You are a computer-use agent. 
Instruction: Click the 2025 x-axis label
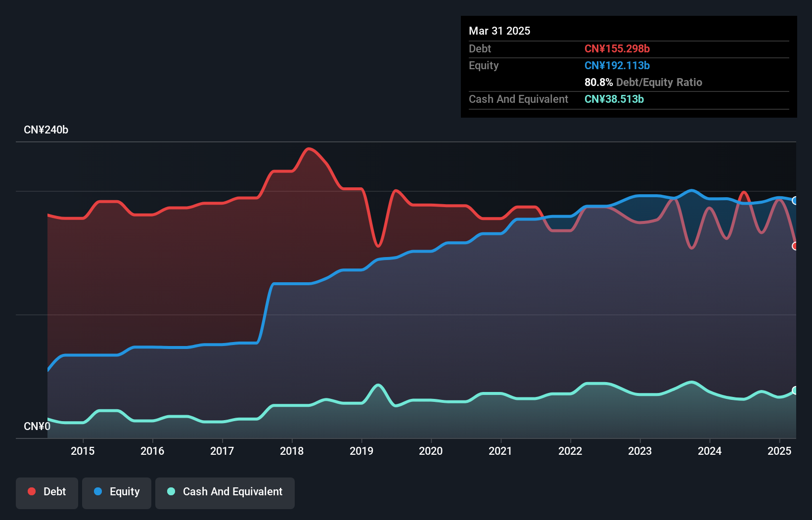click(779, 451)
